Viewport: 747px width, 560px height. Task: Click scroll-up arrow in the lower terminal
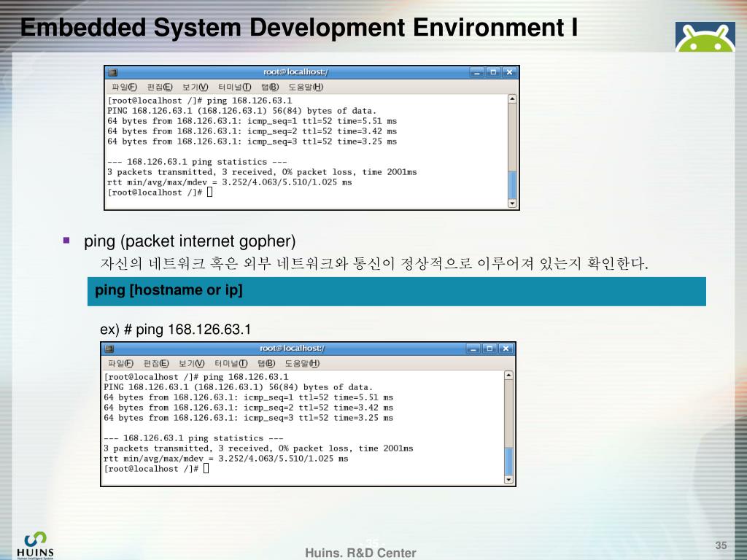(x=508, y=376)
